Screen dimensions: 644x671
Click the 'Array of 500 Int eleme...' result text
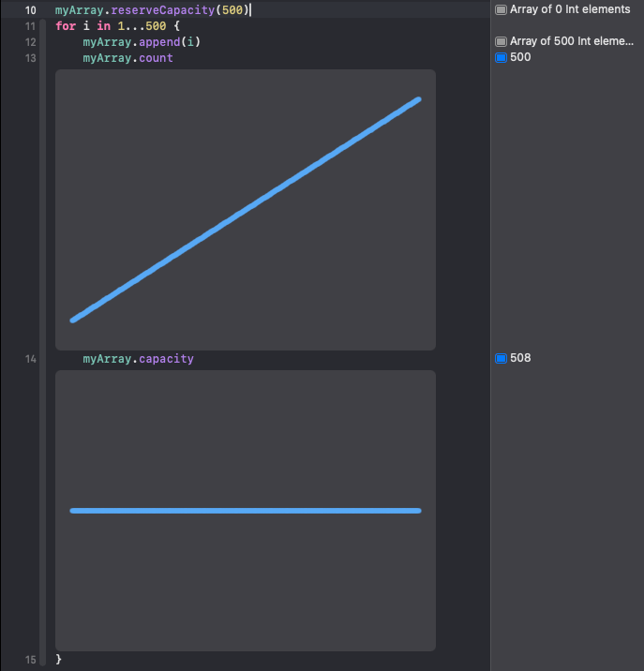pos(572,41)
